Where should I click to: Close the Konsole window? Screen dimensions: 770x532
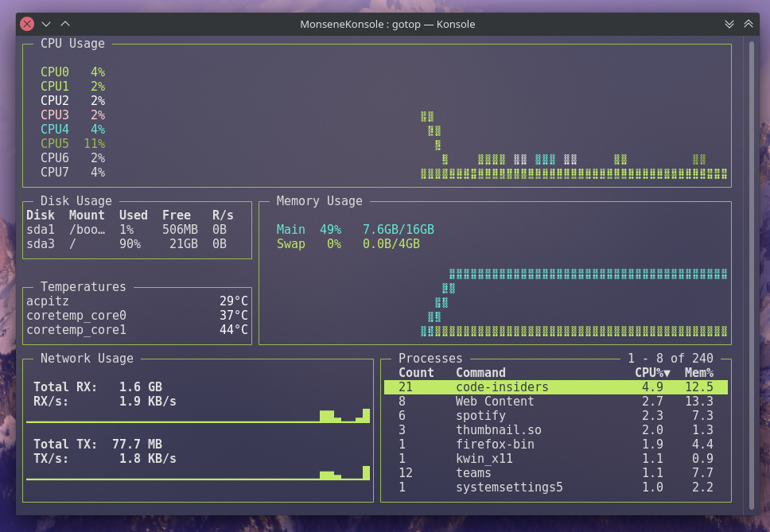tap(27, 24)
